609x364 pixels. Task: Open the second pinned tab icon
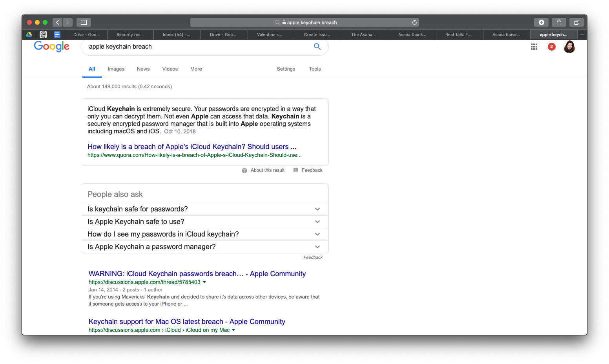click(43, 35)
